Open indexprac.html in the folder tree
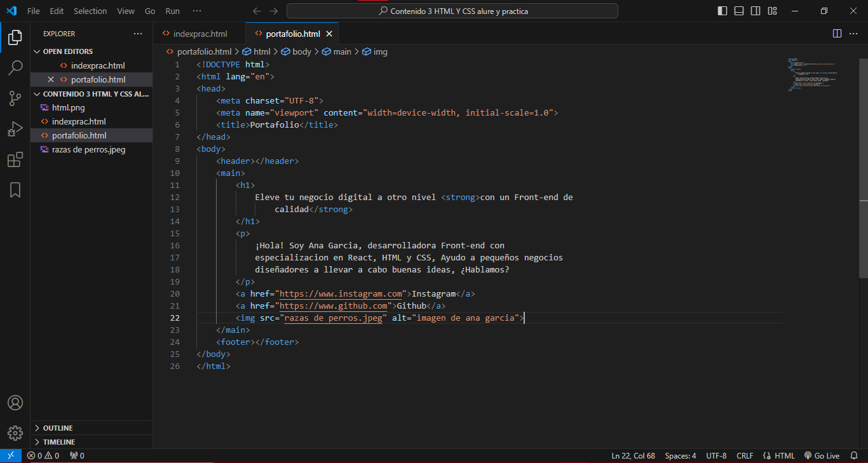The image size is (868, 463). (x=92, y=121)
